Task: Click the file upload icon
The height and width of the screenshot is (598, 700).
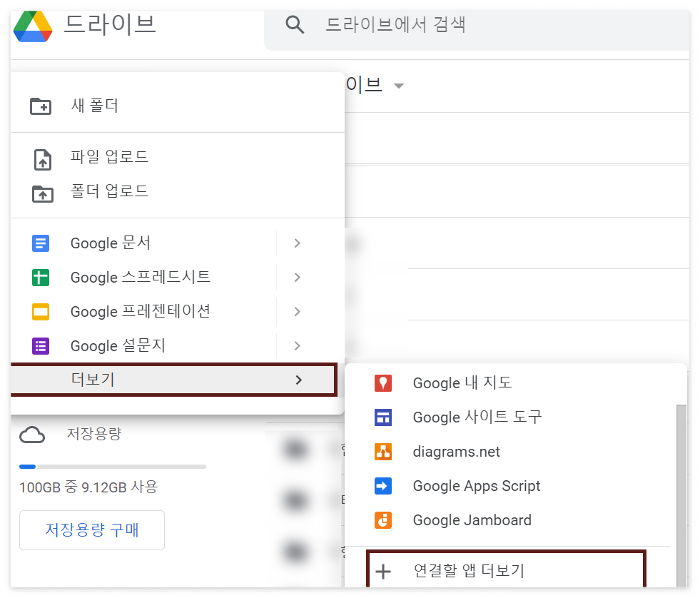Action: click(x=42, y=159)
